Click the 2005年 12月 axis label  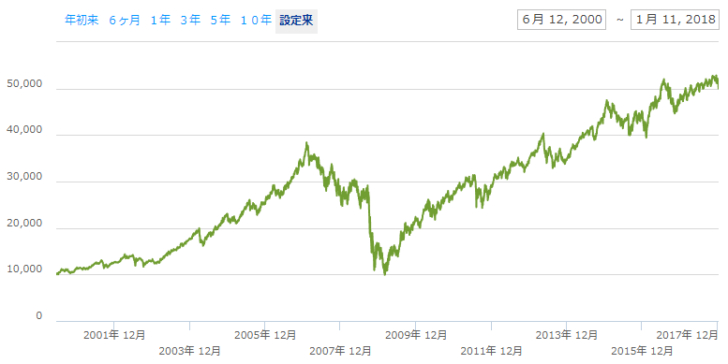click(x=266, y=335)
